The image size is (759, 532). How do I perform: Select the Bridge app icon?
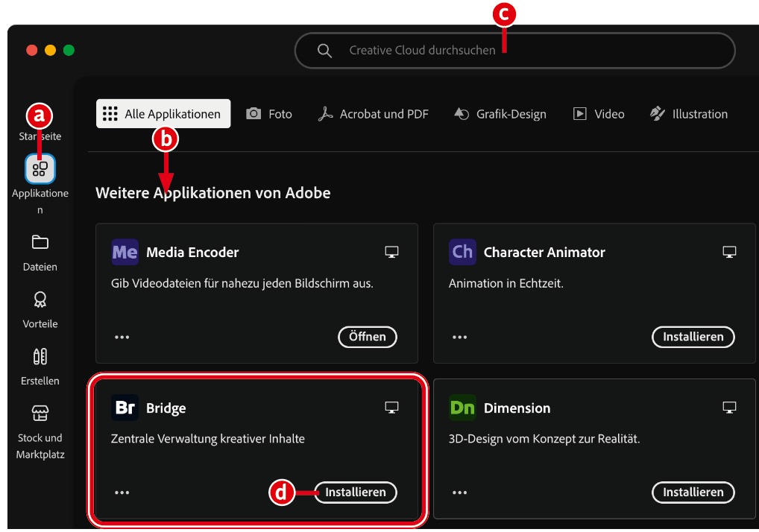point(125,407)
